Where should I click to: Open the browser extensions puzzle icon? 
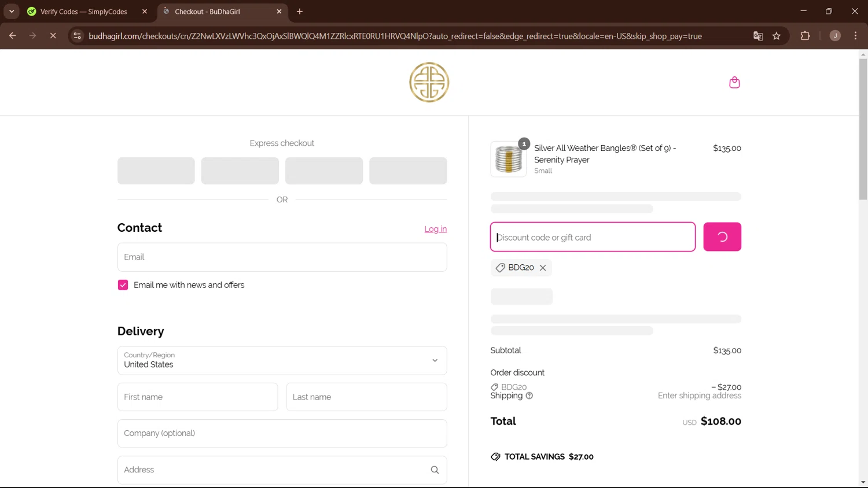pos(805,36)
